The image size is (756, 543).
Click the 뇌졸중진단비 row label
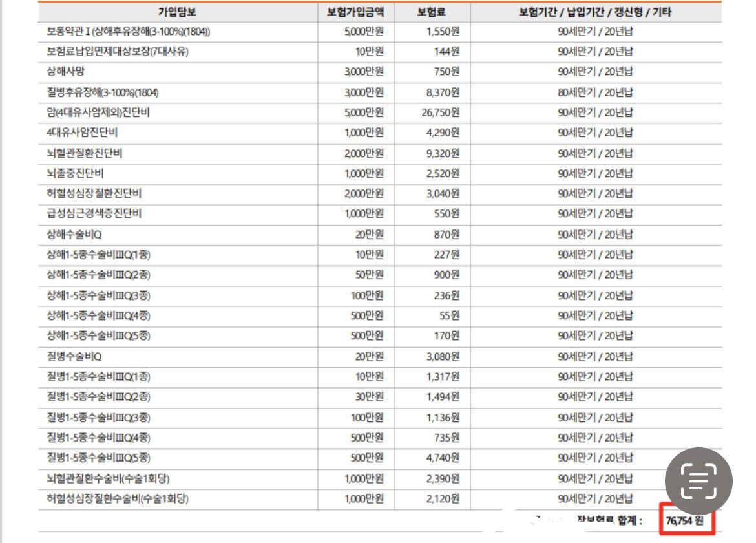pos(75,173)
